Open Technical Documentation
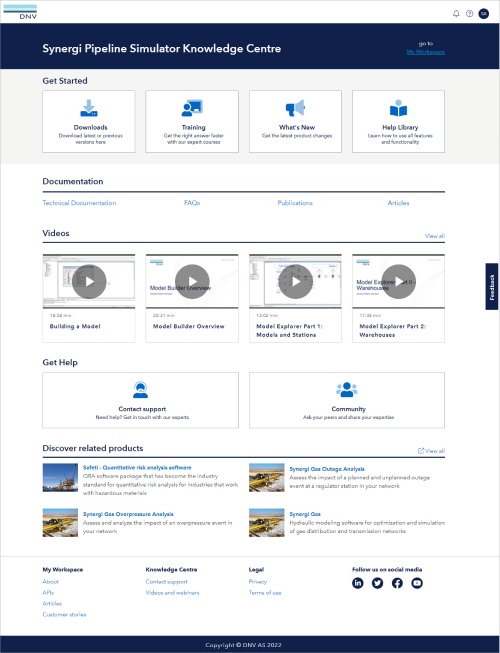This screenshot has width=500, height=653. [x=79, y=203]
